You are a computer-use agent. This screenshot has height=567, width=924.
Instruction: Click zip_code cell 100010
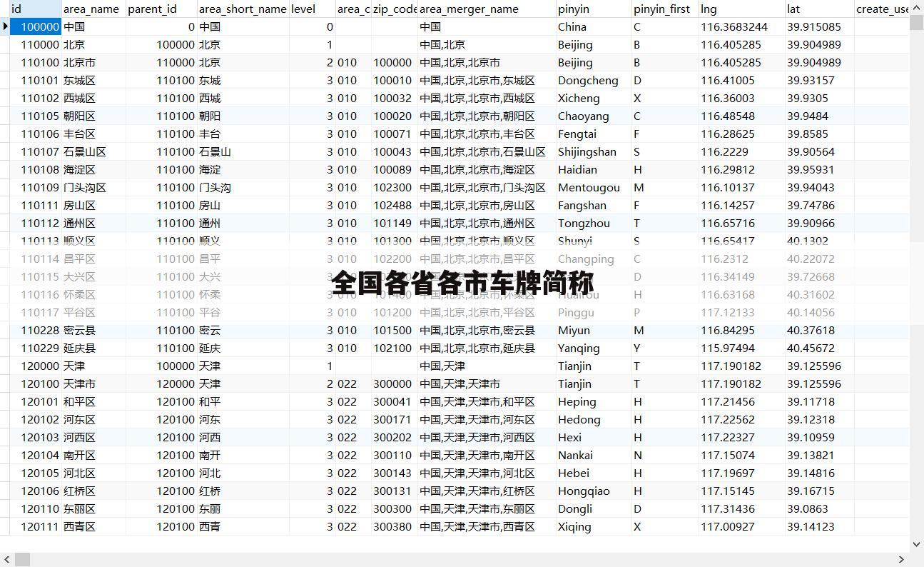tap(395, 80)
